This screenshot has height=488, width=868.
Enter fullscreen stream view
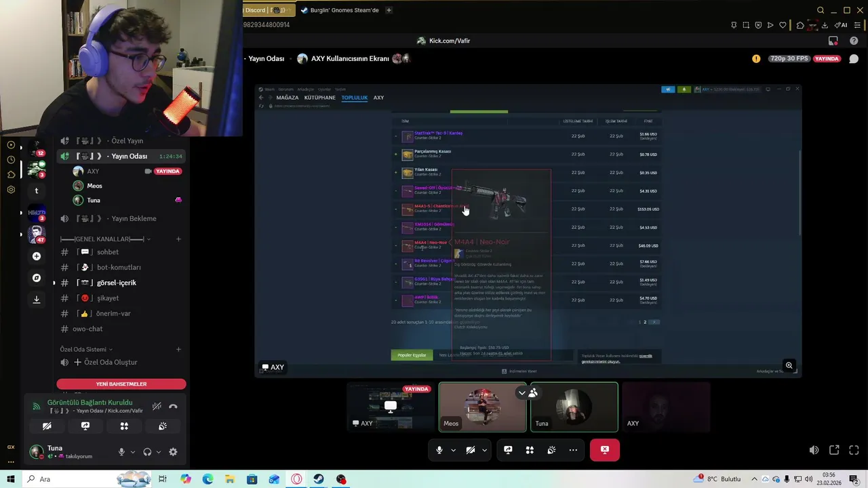pyautogui.click(x=854, y=450)
